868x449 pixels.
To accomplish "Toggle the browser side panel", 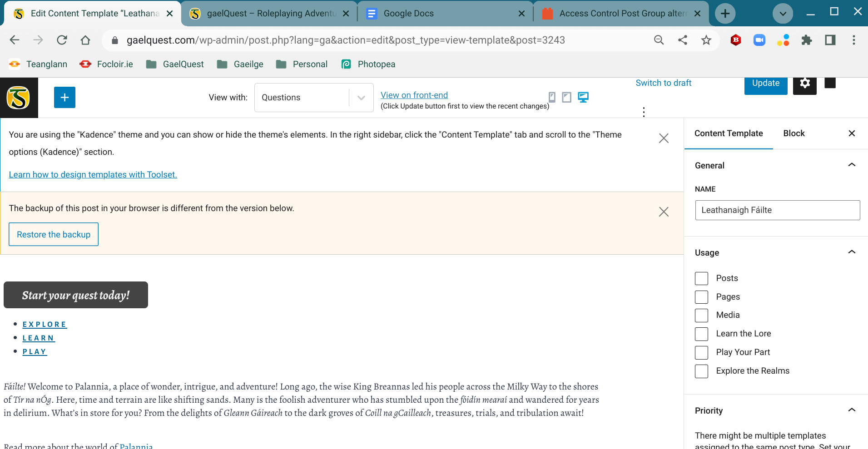I will click(x=830, y=40).
